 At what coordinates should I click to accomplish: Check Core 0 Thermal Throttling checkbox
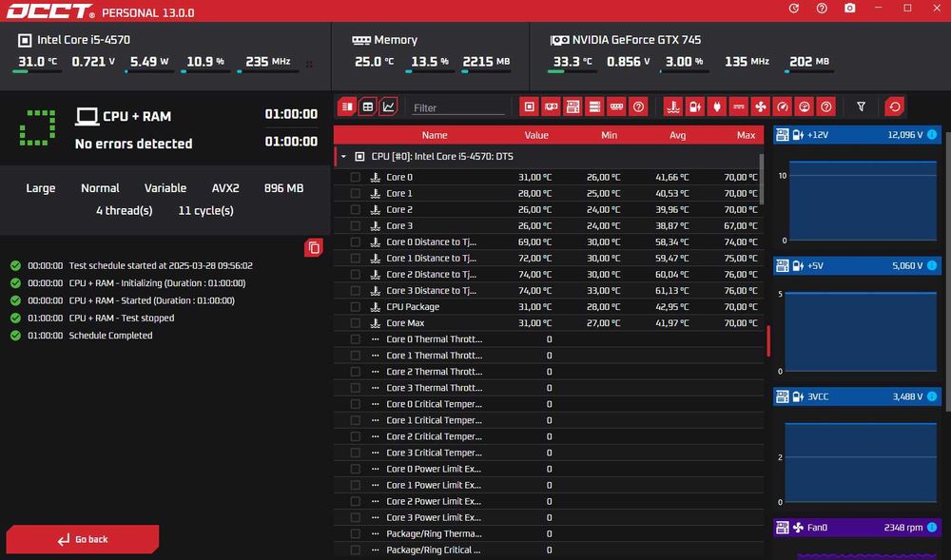coord(356,339)
